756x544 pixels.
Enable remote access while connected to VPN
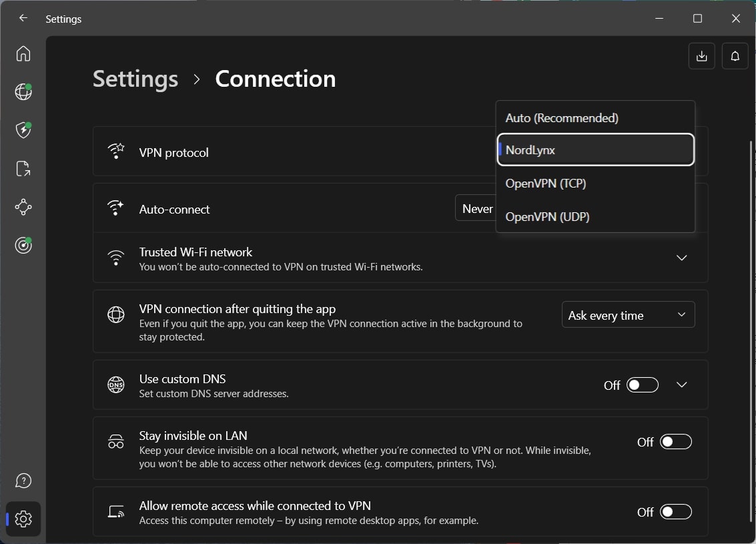coord(675,512)
